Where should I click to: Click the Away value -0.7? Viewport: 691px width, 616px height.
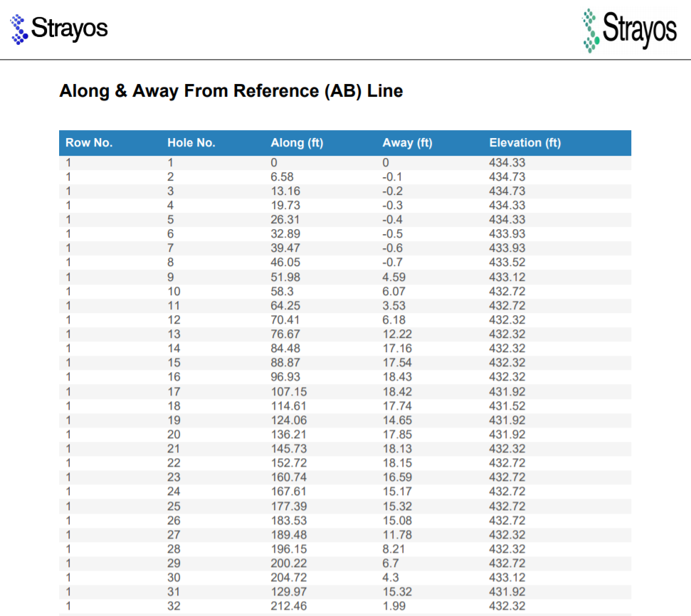392,262
